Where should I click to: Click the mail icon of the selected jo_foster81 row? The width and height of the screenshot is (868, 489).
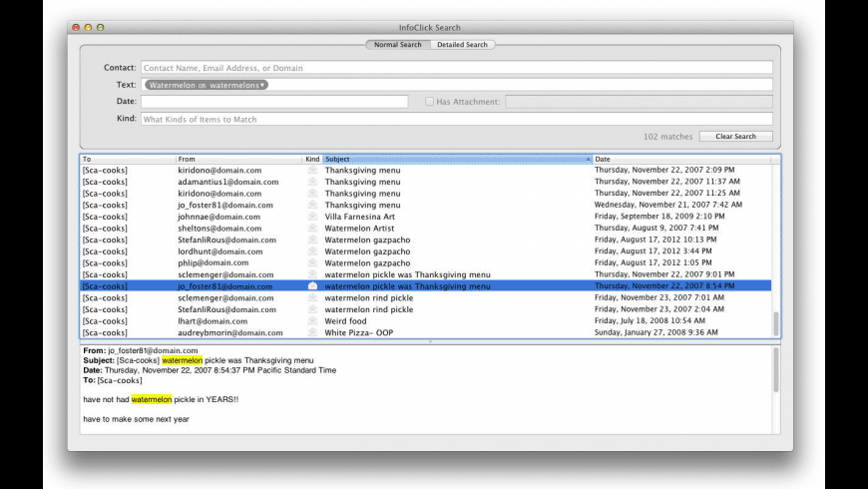(312, 286)
